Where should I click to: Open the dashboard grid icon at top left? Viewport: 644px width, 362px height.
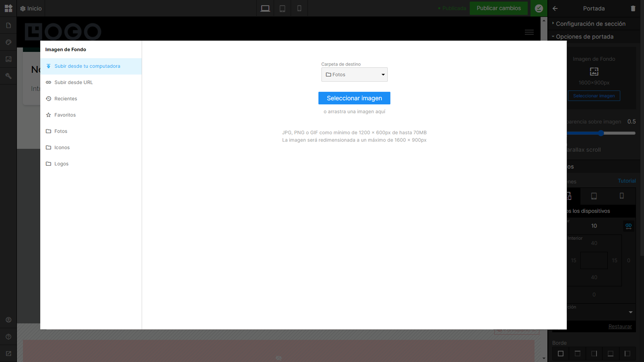click(x=8, y=8)
